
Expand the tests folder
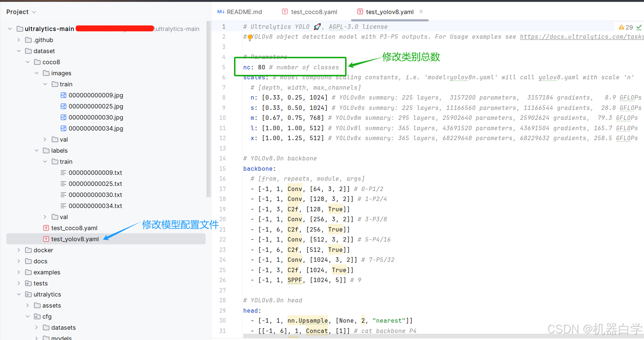coord(19,283)
